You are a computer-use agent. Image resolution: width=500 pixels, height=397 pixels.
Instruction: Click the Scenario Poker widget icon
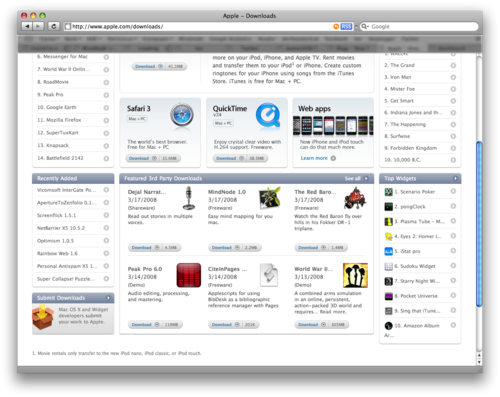[388, 192]
